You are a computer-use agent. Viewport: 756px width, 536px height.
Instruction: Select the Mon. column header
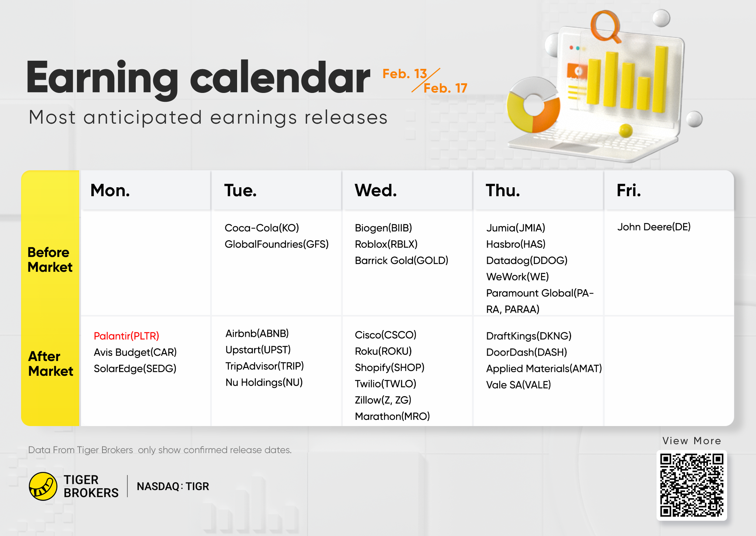pyautogui.click(x=110, y=190)
